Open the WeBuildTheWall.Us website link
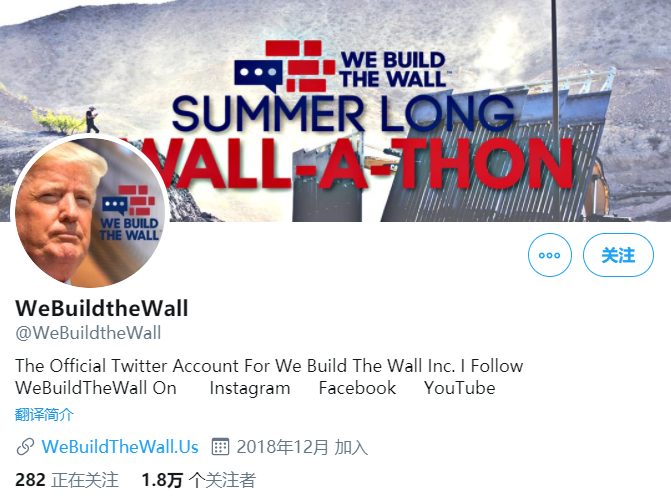 (x=120, y=447)
